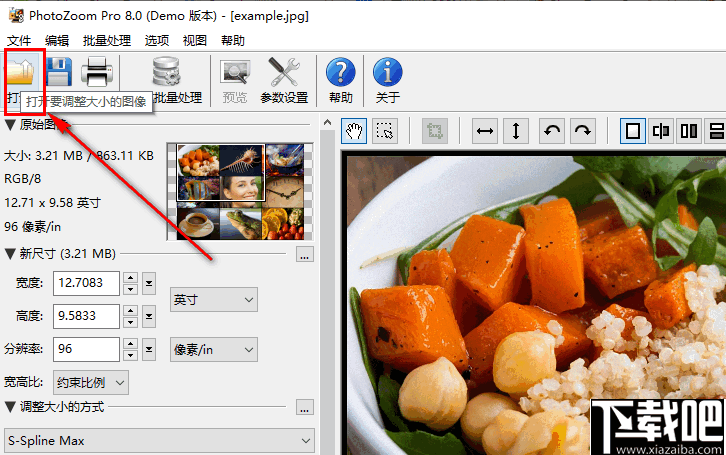The width and height of the screenshot is (726, 455).
Task: Click the panel scrollbar up arrow
Action: coord(327,123)
